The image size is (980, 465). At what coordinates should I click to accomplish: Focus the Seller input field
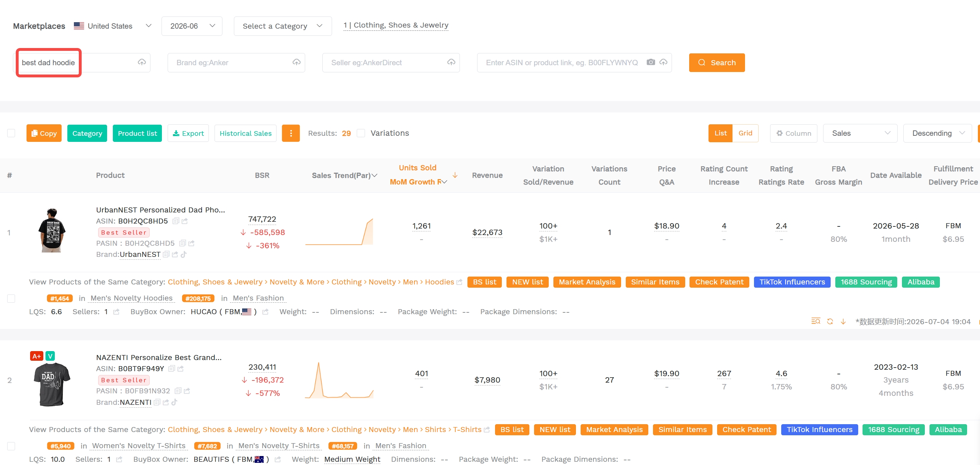pos(391,62)
